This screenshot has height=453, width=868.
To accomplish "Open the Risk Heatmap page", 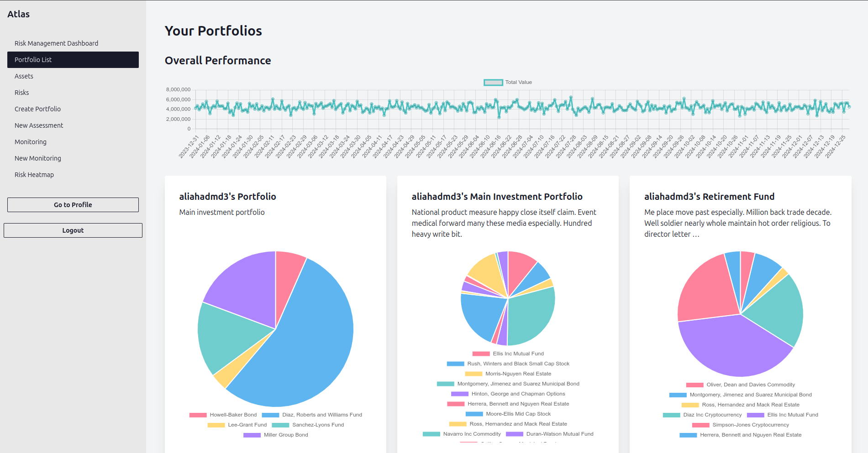I will (73, 175).
